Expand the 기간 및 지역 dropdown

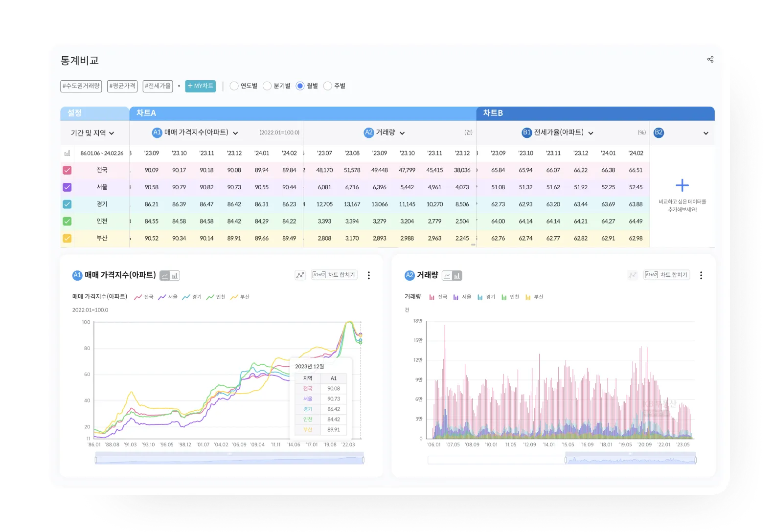click(x=92, y=133)
